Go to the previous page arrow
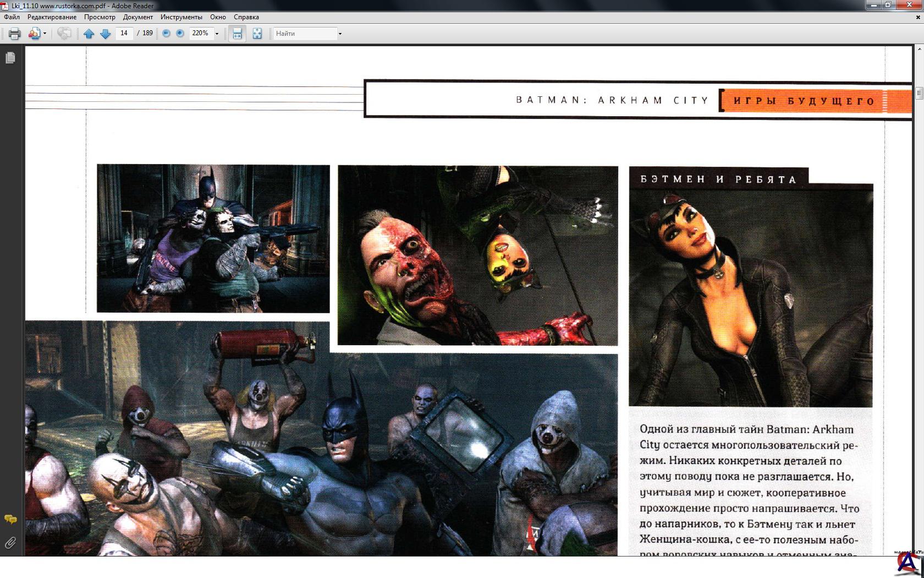 click(x=89, y=34)
